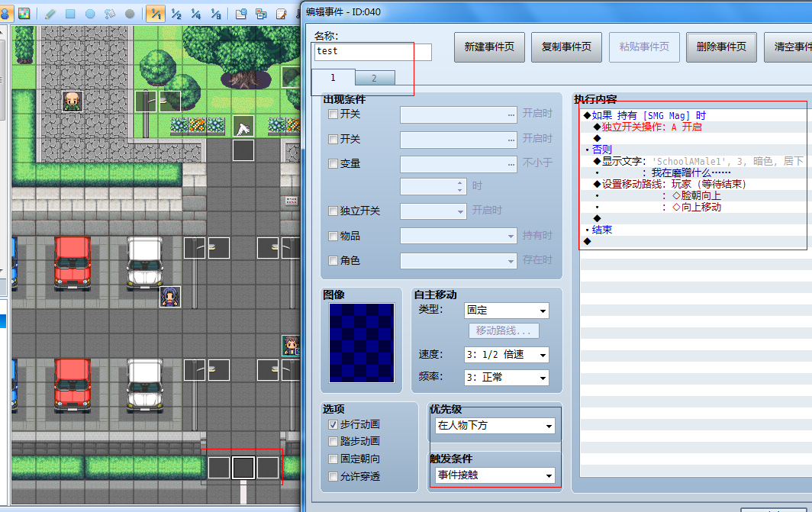Click the 名称 field containing test
Viewport: 812px width, 512px height.
coord(373,52)
